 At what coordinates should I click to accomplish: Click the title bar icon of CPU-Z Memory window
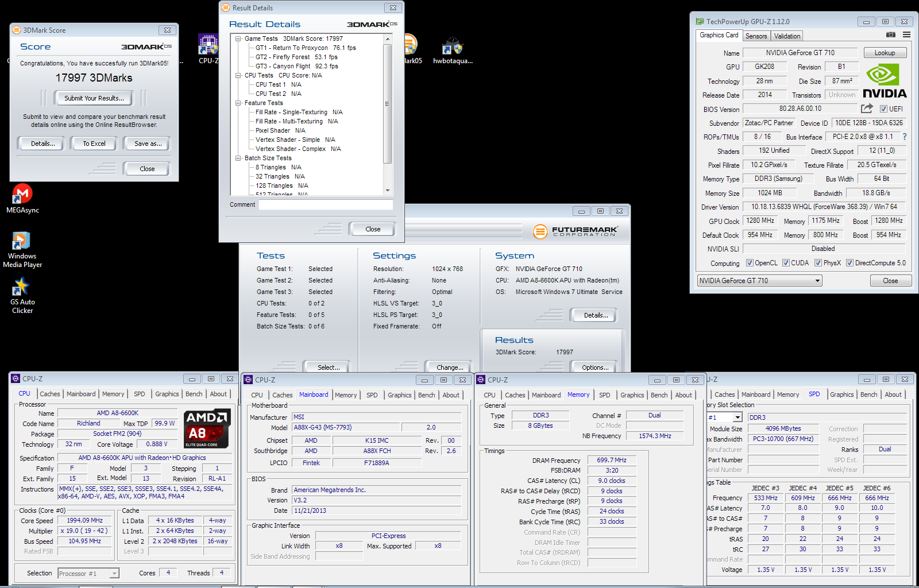click(x=481, y=380)
